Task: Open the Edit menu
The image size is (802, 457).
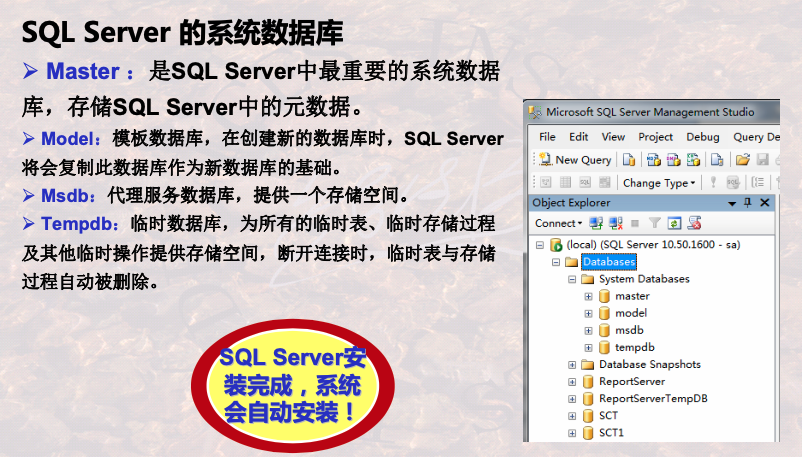Action: (x=578, y=137)
